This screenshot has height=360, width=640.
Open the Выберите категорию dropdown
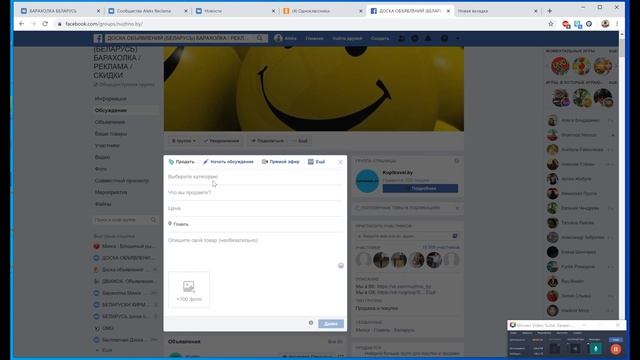[255, 177]
